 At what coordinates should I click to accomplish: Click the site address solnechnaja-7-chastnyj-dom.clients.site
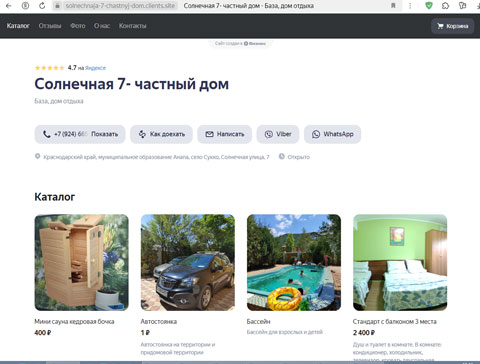(120, 6)
